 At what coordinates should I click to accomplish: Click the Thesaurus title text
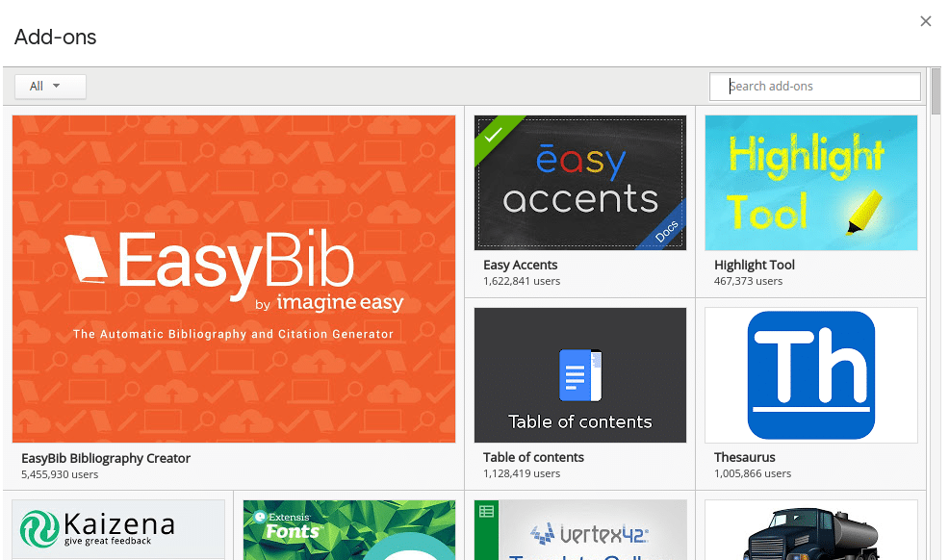[x=744, y=457]
